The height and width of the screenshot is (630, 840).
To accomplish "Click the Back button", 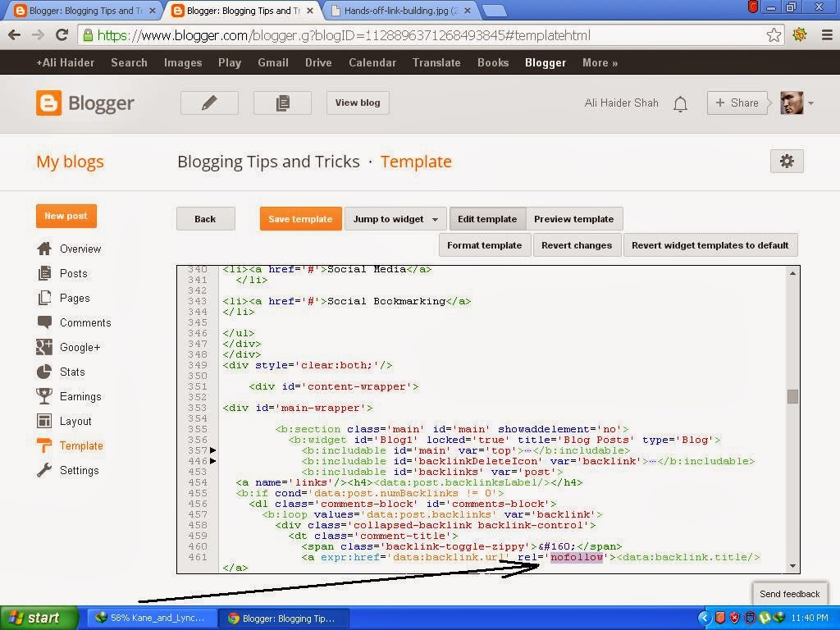I will point(205,218).
